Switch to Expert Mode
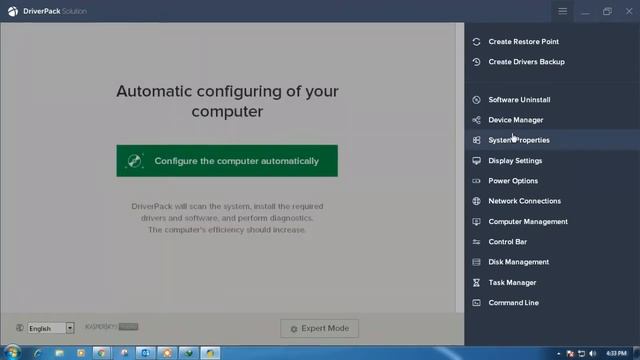Viewport: 640px width, 360px height. point(320,329)
